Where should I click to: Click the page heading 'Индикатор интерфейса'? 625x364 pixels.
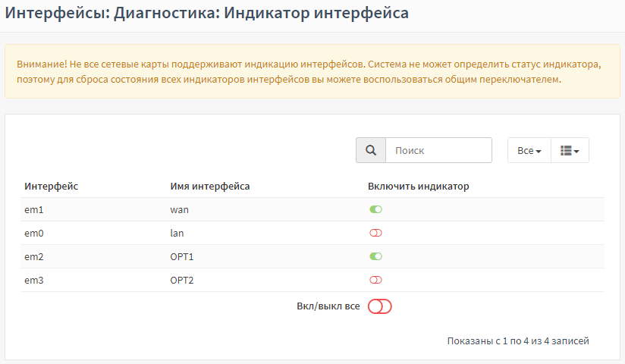tap(316, 13)
